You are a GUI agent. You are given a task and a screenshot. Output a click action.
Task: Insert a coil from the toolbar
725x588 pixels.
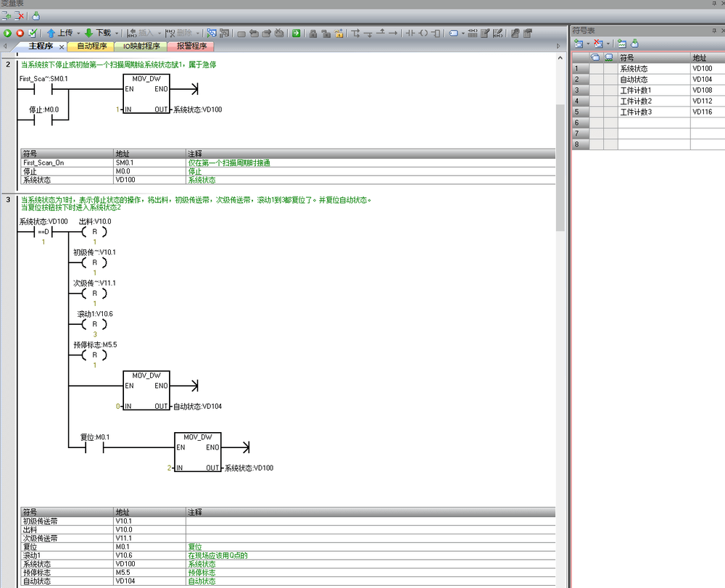(x=423, y=33)
